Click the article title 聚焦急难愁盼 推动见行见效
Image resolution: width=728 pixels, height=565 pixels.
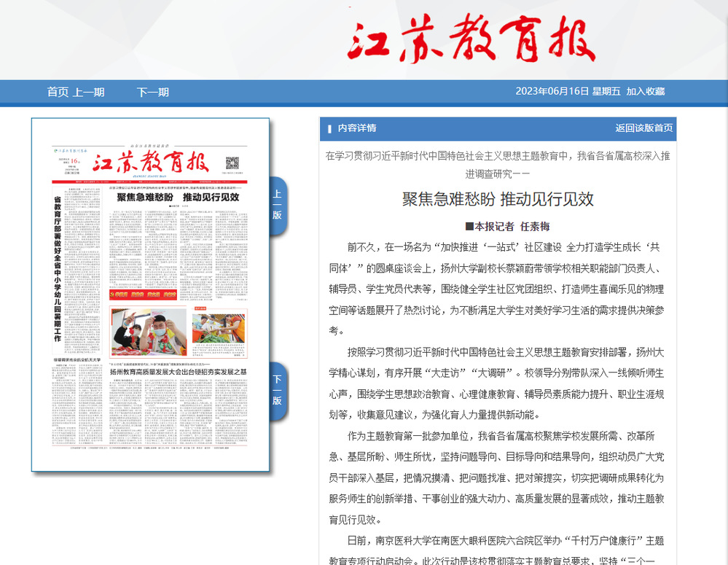click(x=498, y=199)
